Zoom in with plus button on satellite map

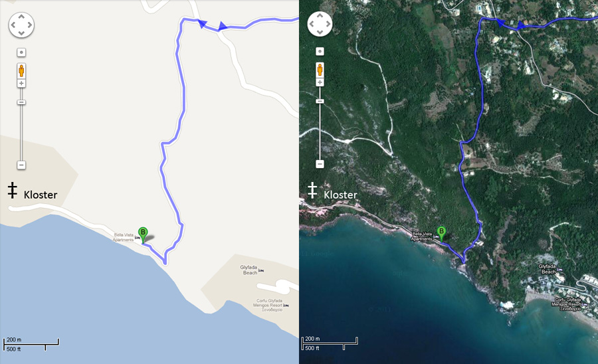click(x=320, y=82)
